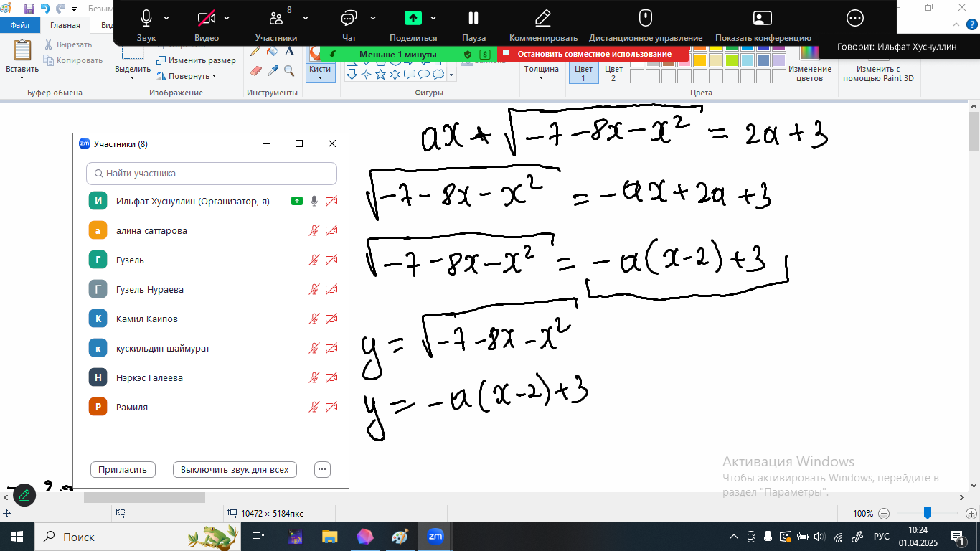Pause the Zoom screen share
Image resolution: width=980 pixels, height=551 pixels.
tap(473, 24)
